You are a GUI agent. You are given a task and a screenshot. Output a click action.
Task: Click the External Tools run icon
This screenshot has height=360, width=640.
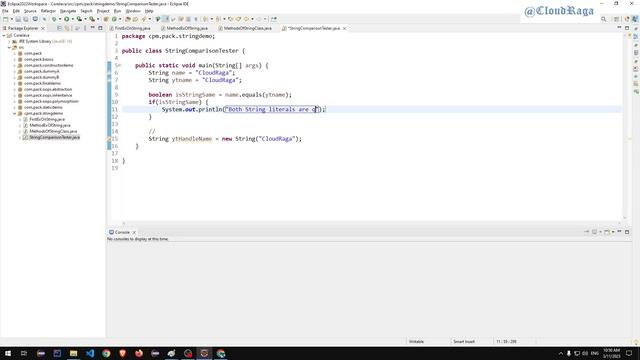tap(92, 19)
